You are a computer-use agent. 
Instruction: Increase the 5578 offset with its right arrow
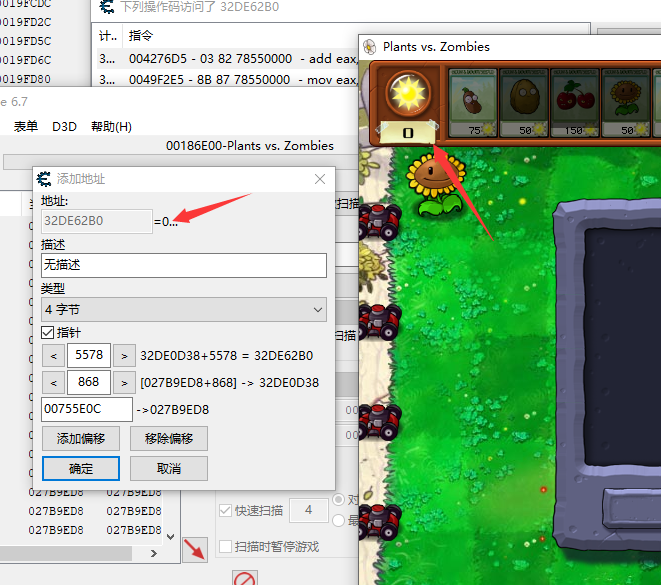tap(124, 356)
